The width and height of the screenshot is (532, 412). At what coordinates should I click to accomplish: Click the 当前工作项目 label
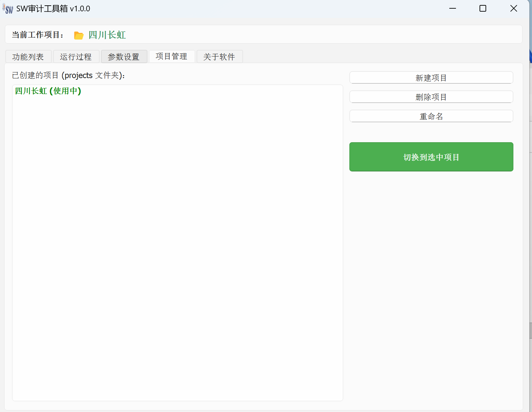pyautogui.click(x=38, y=35)
